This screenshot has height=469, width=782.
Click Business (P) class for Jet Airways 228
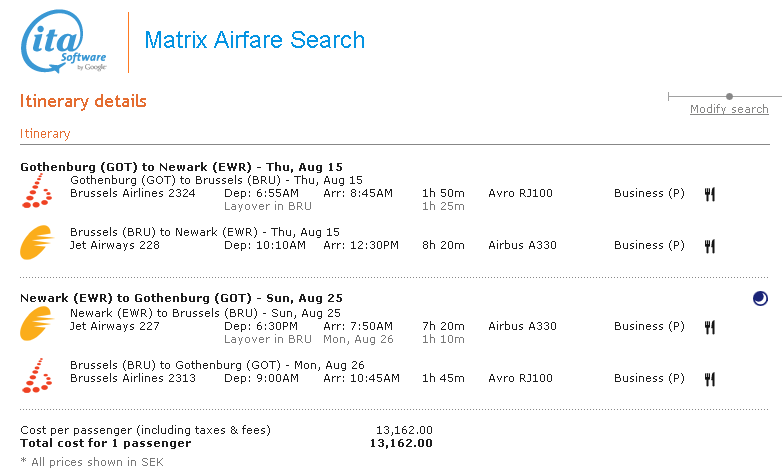(x=649, y=245)
